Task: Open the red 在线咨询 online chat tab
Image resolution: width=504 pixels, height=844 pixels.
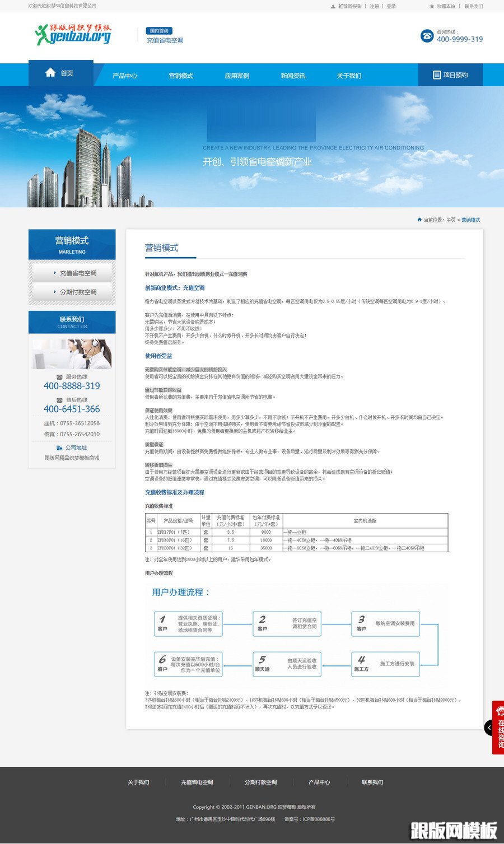Action: click(x=498, y=728)
